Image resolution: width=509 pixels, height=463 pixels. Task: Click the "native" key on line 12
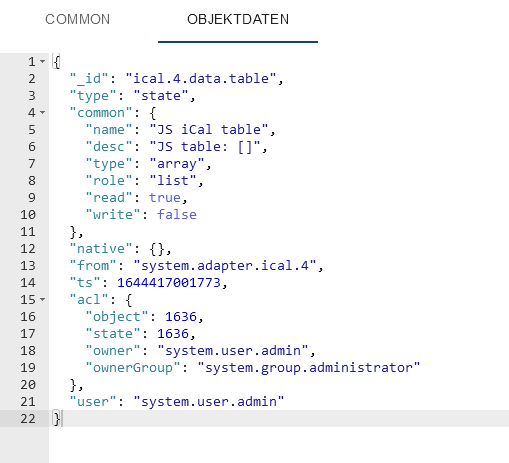point(101,249)
